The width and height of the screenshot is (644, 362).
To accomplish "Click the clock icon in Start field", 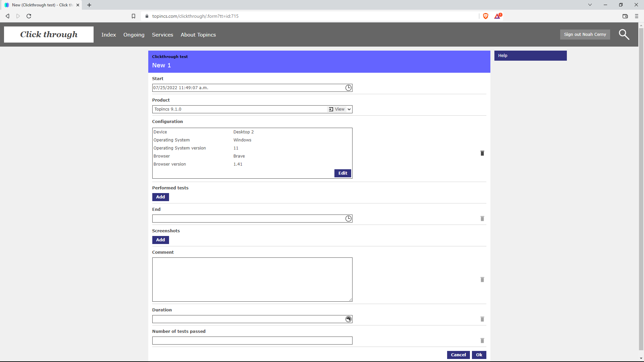I will (348, 88).
